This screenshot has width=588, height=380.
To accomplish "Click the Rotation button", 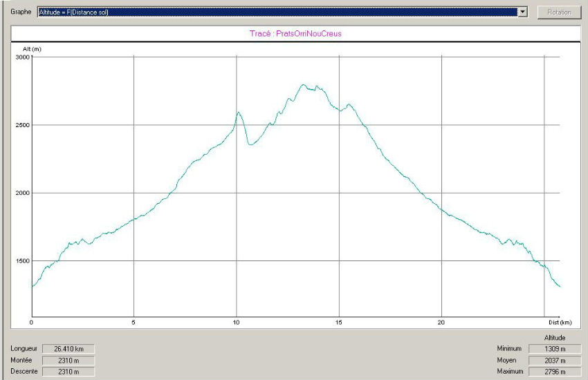I will [x=558, y=12].
